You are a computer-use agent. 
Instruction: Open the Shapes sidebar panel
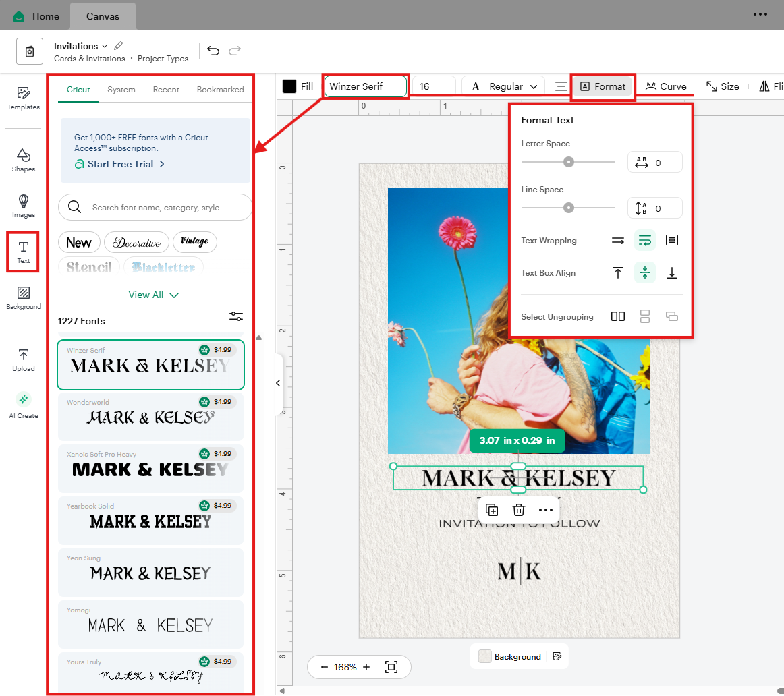[x=23, y=161]
